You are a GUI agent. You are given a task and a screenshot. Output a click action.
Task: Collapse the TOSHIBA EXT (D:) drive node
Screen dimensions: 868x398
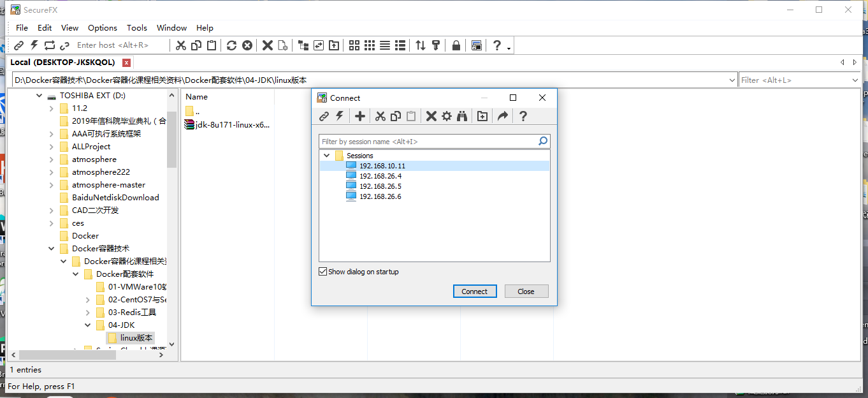coord(40,96)
